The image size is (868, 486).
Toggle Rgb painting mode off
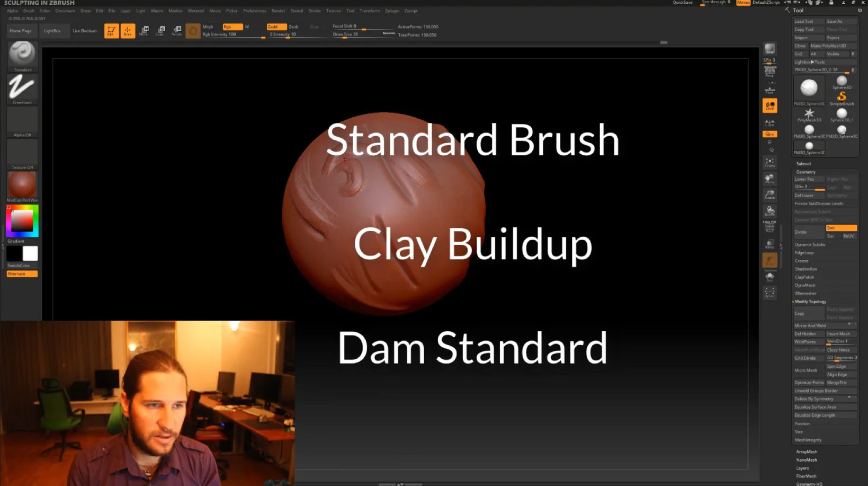232,26
